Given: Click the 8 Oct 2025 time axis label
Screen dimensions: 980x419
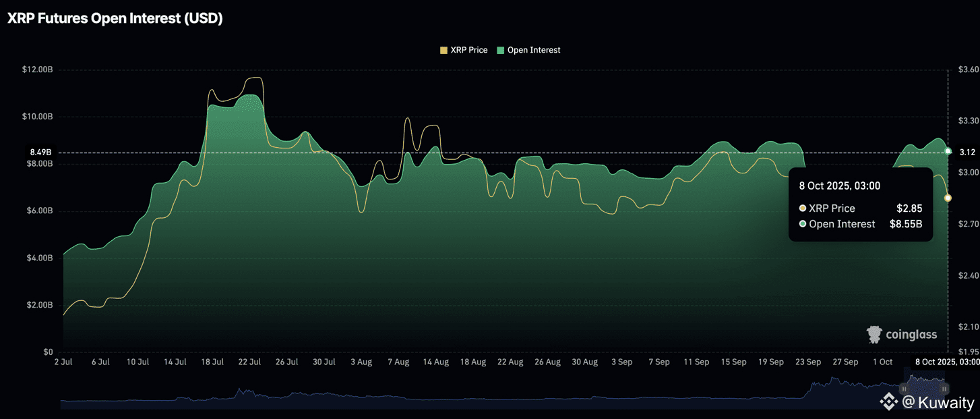Looking at the screenshot, I should tap(946, 362).
